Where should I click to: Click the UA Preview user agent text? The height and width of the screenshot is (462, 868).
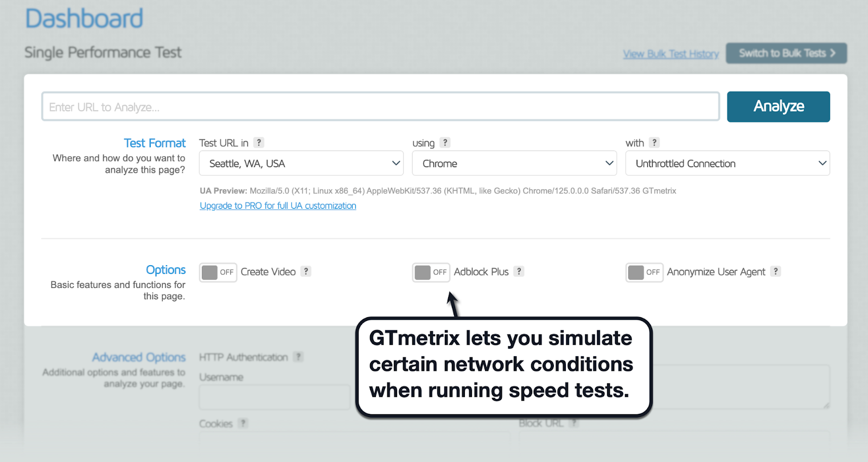click(x=438, y=191)
